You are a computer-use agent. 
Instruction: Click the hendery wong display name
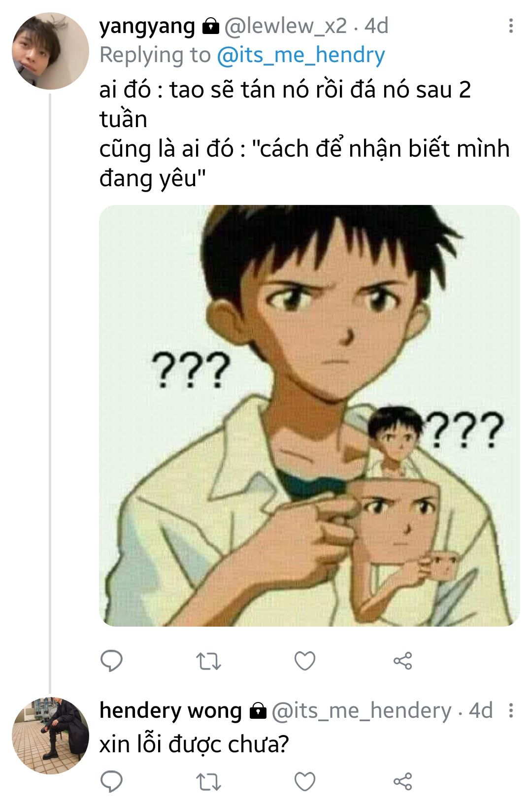[170, 710]
